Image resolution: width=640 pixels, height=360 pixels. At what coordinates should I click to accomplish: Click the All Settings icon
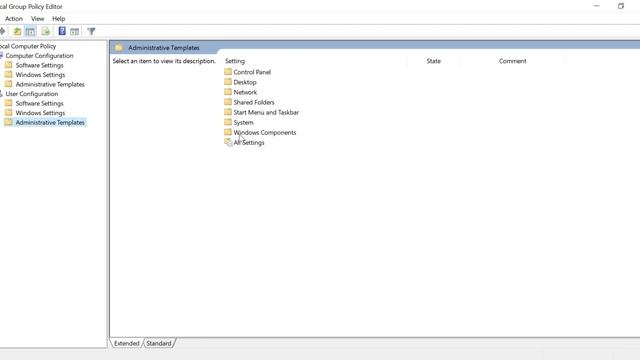click(x=228, y=142)
